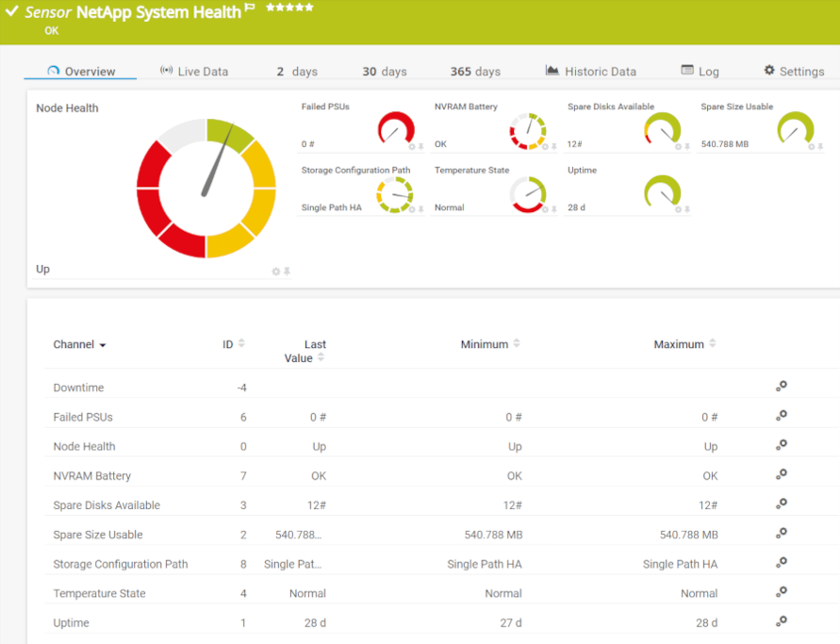This screenshot has width=840, height=644.
Task: Open the gear icon on the Spare Size Usable gauge
Action: click(x=811, y=146)
